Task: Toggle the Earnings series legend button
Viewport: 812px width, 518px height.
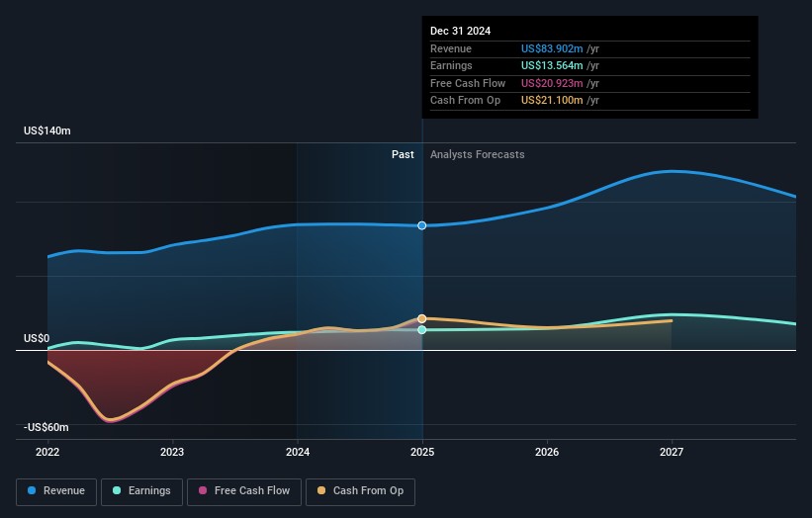Action: 140,490
